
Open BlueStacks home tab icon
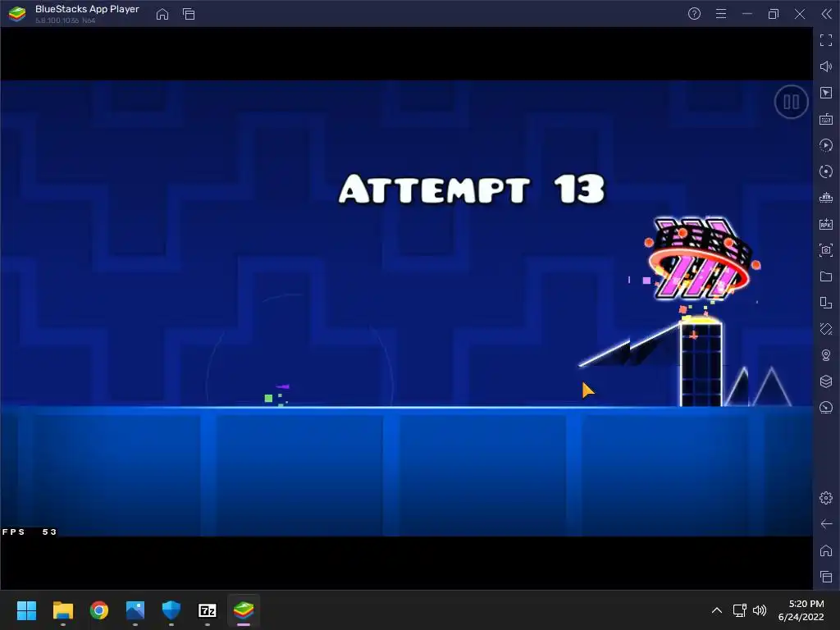[162, 14]
